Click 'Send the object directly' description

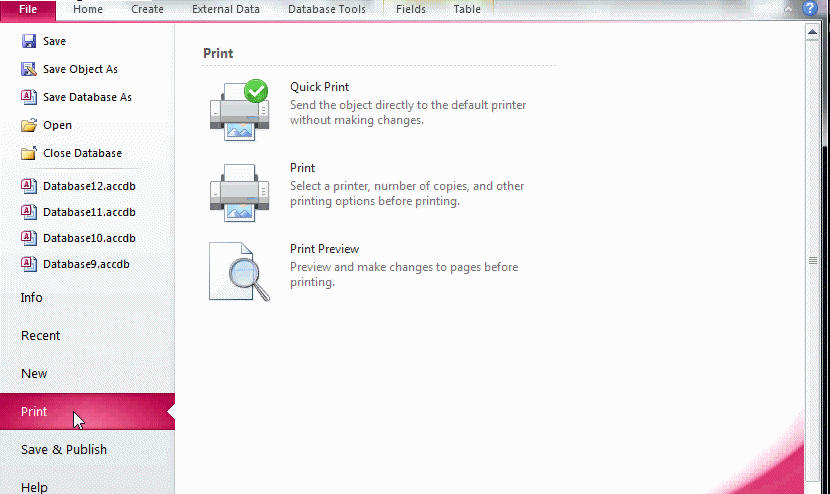click(x=408, y=113)
